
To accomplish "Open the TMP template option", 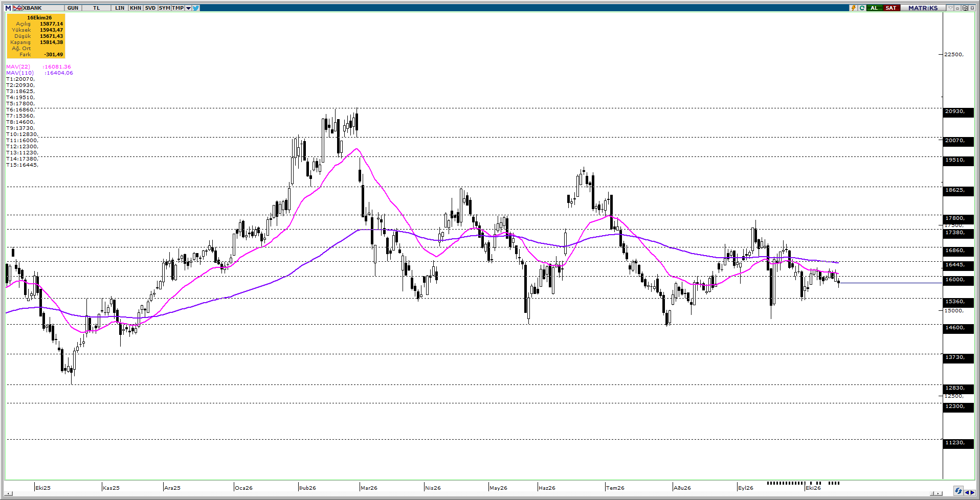I will pyautogui.click(x=177, y=8).
